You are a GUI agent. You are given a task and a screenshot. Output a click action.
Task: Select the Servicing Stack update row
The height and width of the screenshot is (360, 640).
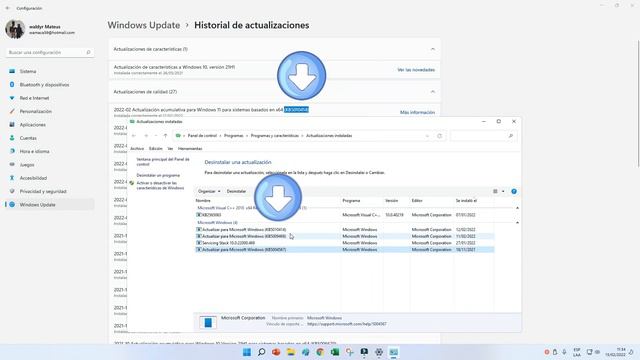pyautogui.click(x=344, y=243)
